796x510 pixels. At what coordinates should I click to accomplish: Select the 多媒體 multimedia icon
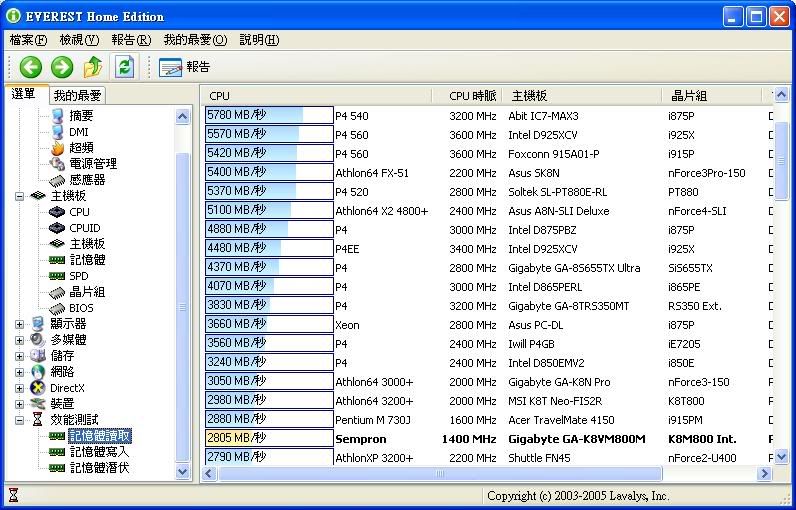38,339
